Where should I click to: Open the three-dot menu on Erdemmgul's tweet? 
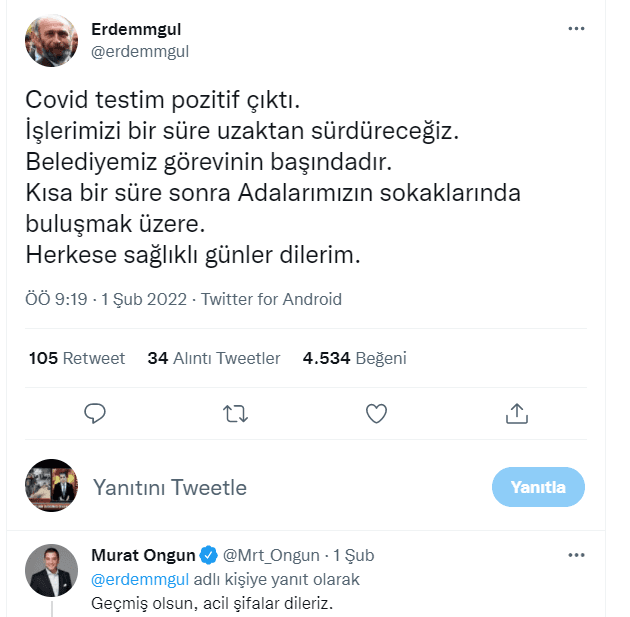coord(576,29)
